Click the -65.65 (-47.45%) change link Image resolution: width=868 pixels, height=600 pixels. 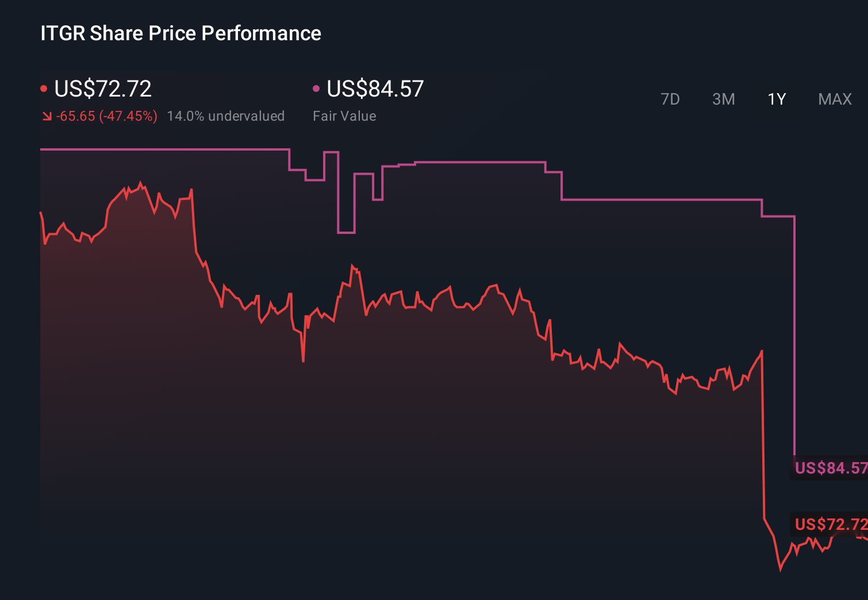(x=107, y=116)
